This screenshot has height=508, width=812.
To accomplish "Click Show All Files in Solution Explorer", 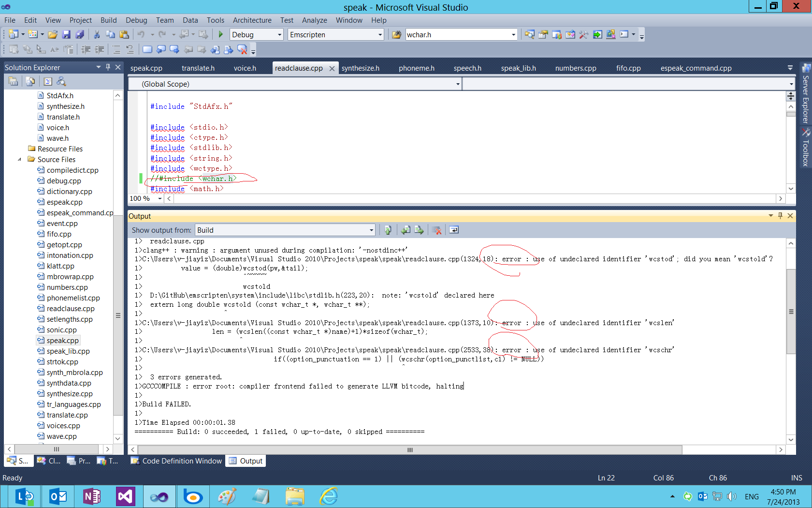I will [30, 81].
